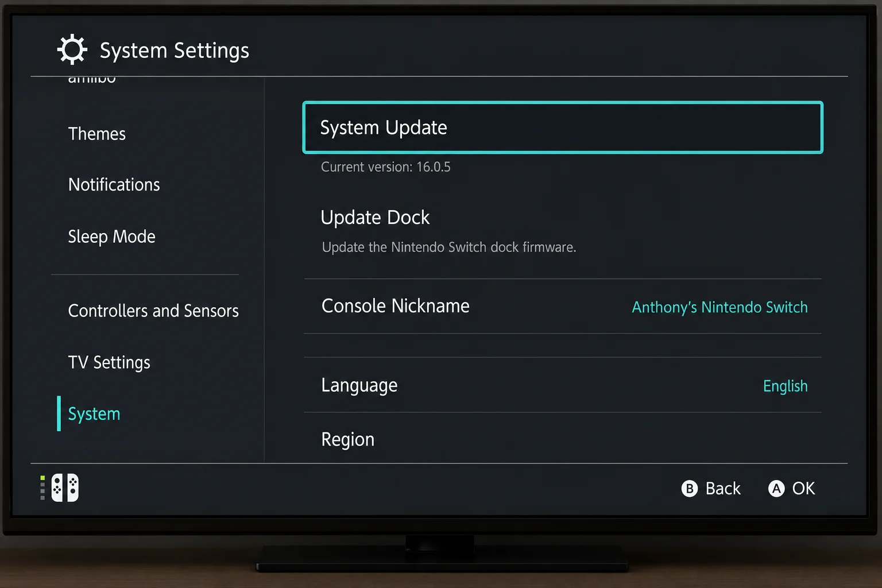Change the English language value
The width and height of the screenshot is (882, 588).
pos(785,386)
